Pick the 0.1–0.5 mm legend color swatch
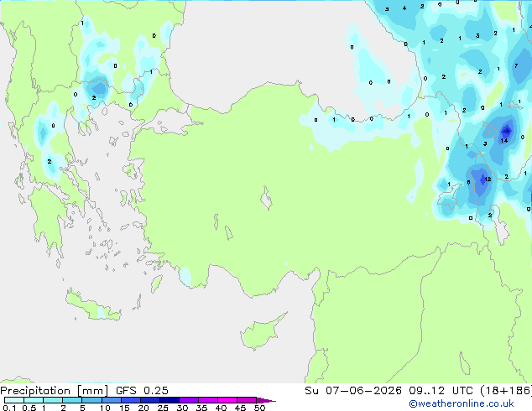The image size is (532, 411). [x=14, y=400]
